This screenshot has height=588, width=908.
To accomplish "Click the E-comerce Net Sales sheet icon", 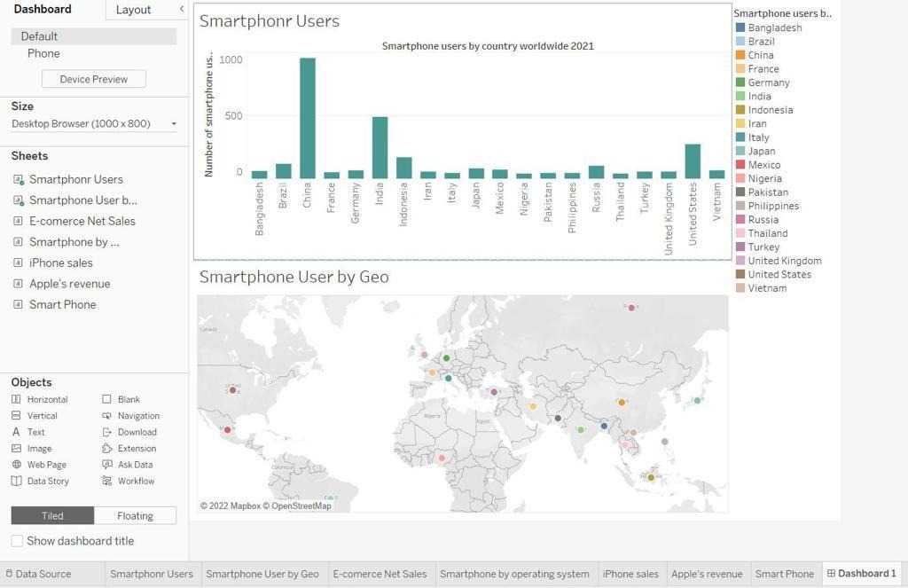I will 18,222.
